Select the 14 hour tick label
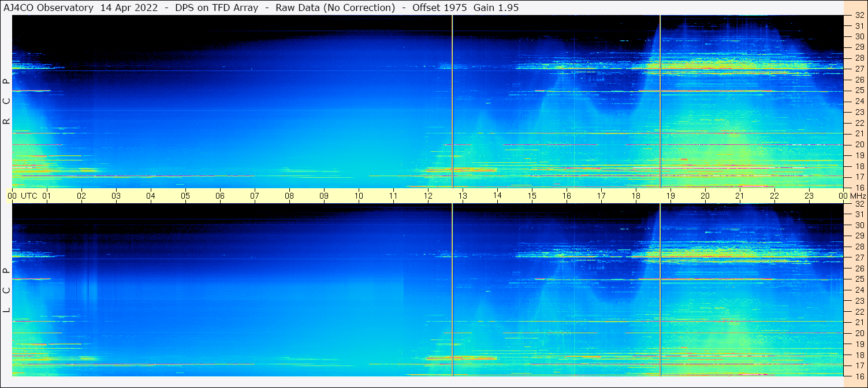Image resolution: width=868 pixels, height=388 pixels. pos(497,196)
